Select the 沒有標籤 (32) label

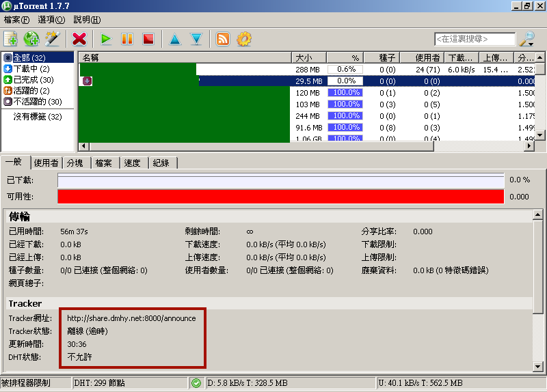click(38, 116)
